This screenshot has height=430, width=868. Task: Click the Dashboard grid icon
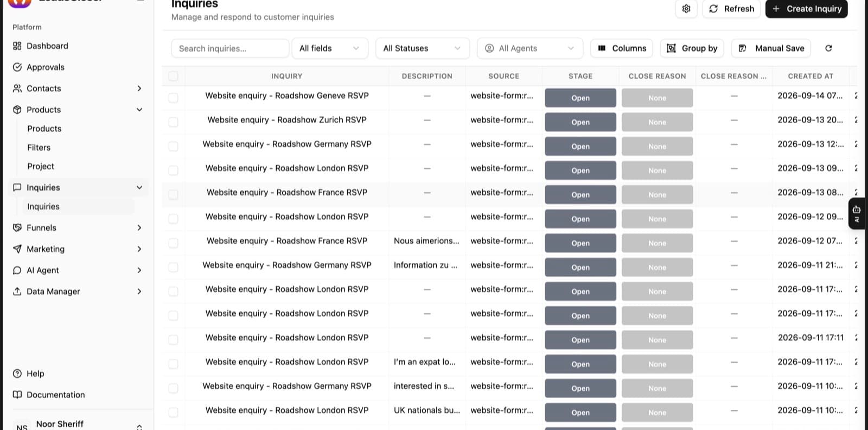[x=17, y=46]
